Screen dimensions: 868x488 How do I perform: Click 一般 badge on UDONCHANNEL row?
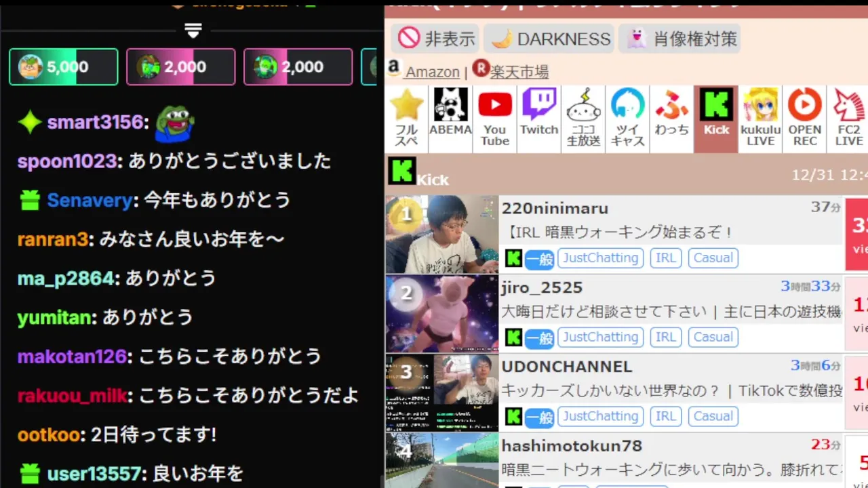[540, 418]
